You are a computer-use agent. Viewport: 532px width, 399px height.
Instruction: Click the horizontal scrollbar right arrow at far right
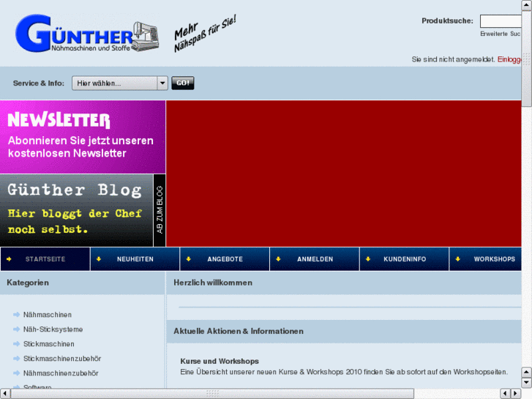coord(516,394)
